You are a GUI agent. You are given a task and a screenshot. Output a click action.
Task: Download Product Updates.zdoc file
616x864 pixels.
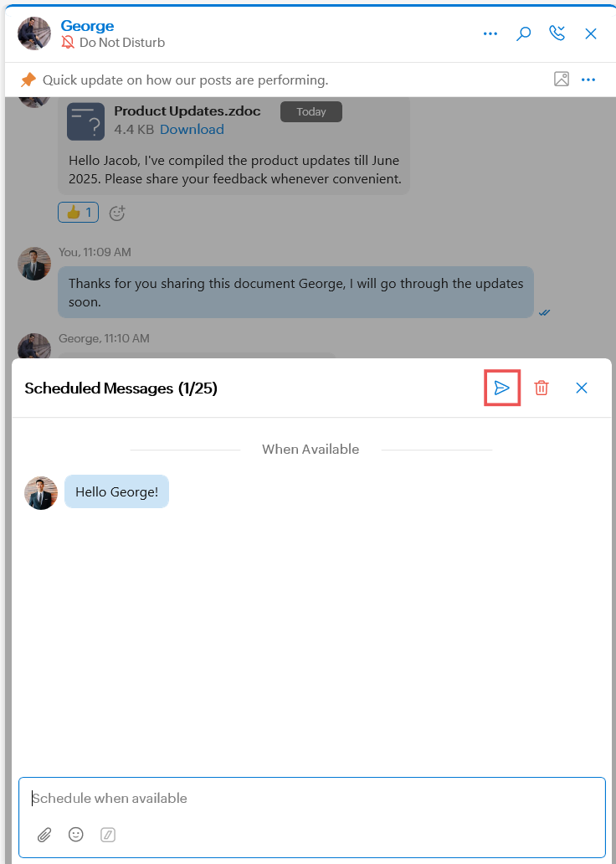pyautogui.click(x=192, y=129)
